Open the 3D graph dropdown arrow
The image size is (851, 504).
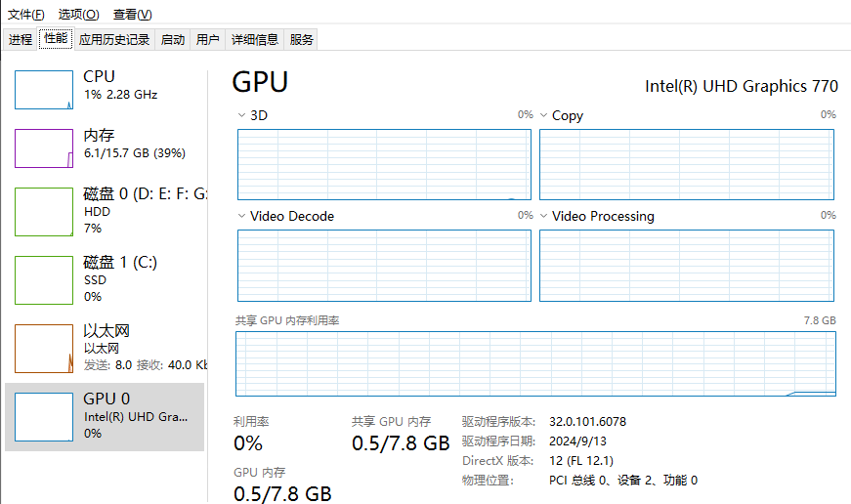coord(241,115)
